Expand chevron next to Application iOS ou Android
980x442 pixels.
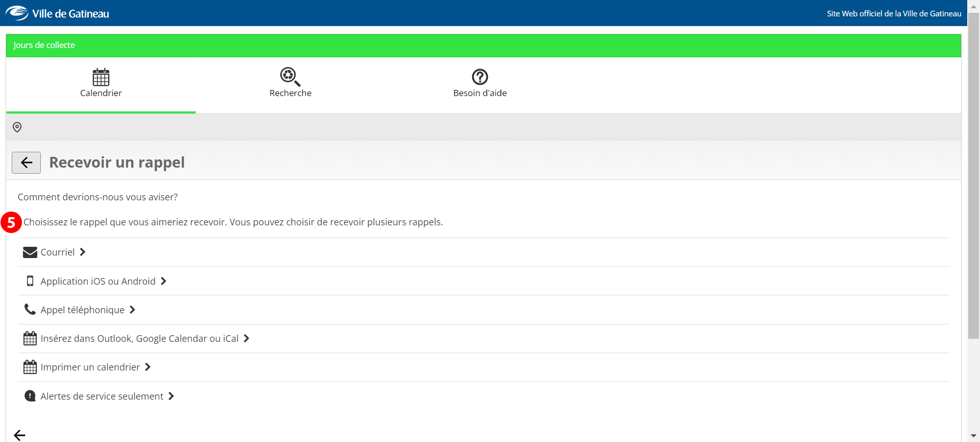coord(163,281)
